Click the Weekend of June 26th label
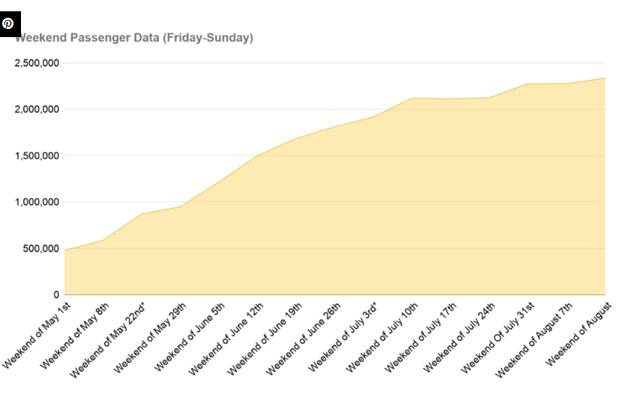 (x=304, y=339)
